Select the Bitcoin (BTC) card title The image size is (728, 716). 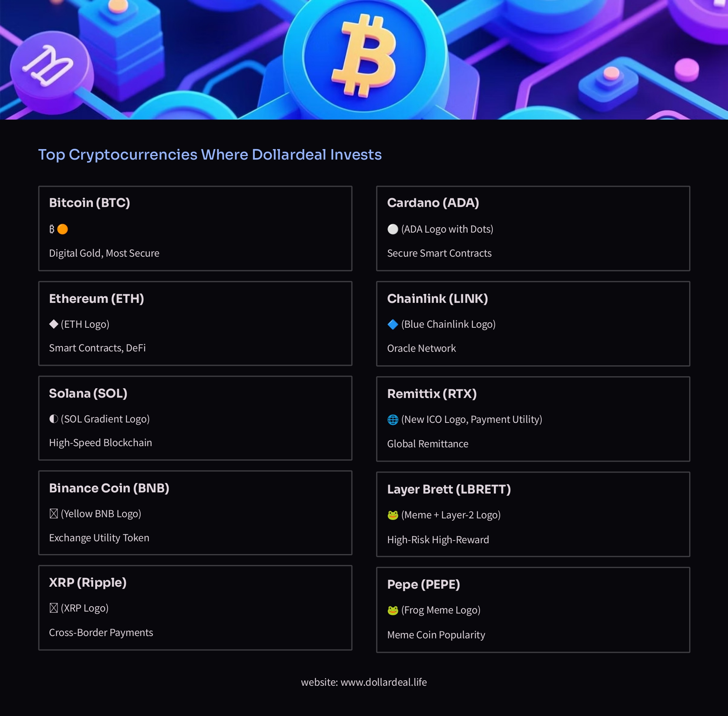pyautogui.click(x=89, y=203)
